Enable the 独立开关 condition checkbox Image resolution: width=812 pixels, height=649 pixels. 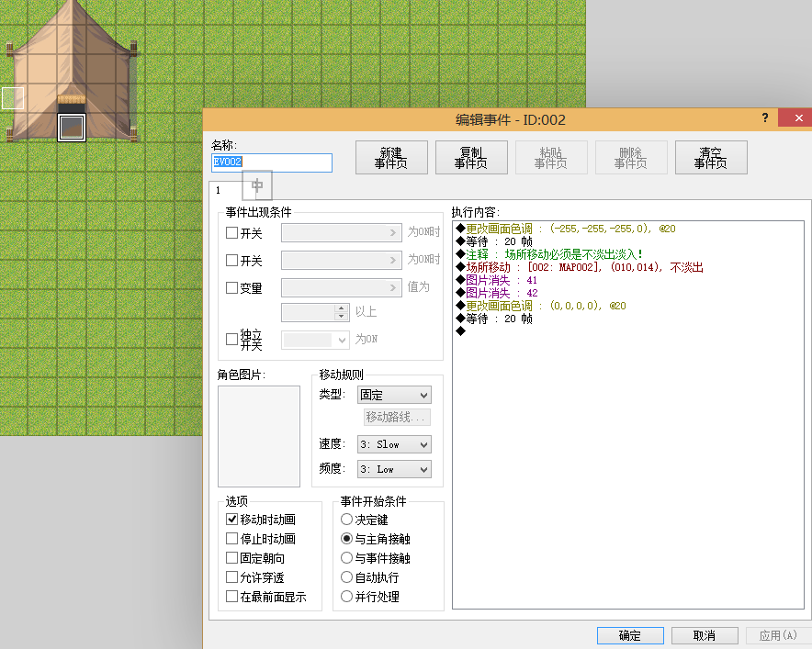coord(232,340)
